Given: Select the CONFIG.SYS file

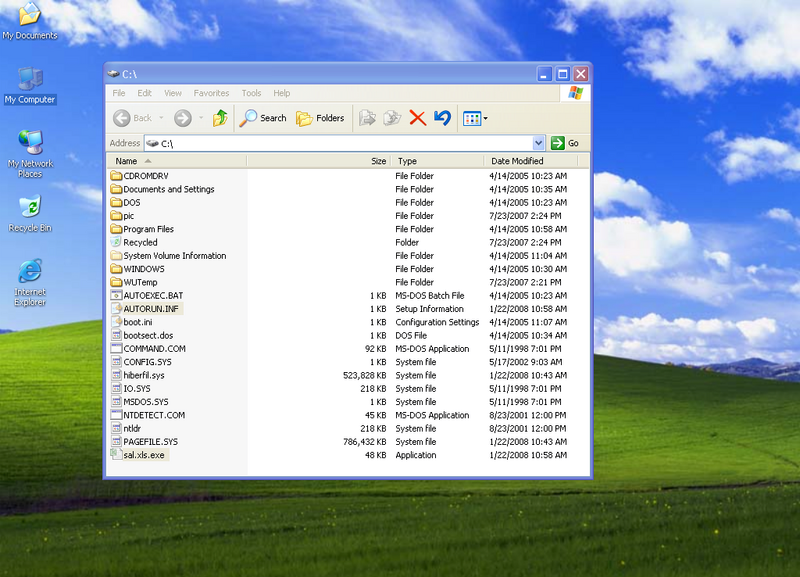Looking at the screenshot, I should (141, 362).
